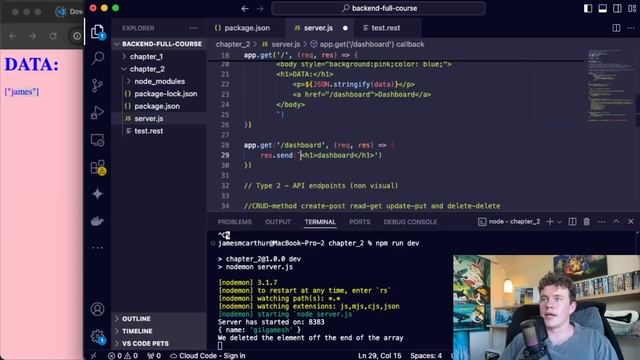The image size is (640, 360).
Task: Click Spaces: 4 indentation status item
Action: pos(426,356)
